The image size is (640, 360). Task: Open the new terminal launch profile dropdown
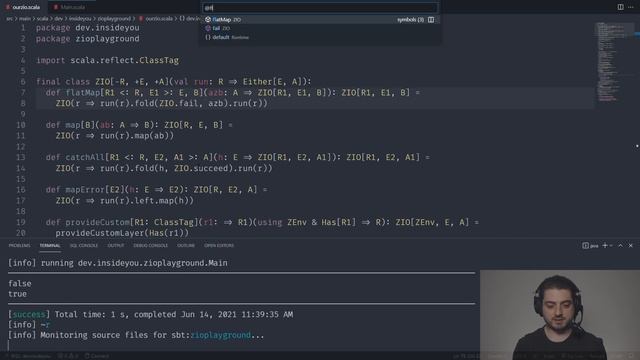click(x=611, y=245)
